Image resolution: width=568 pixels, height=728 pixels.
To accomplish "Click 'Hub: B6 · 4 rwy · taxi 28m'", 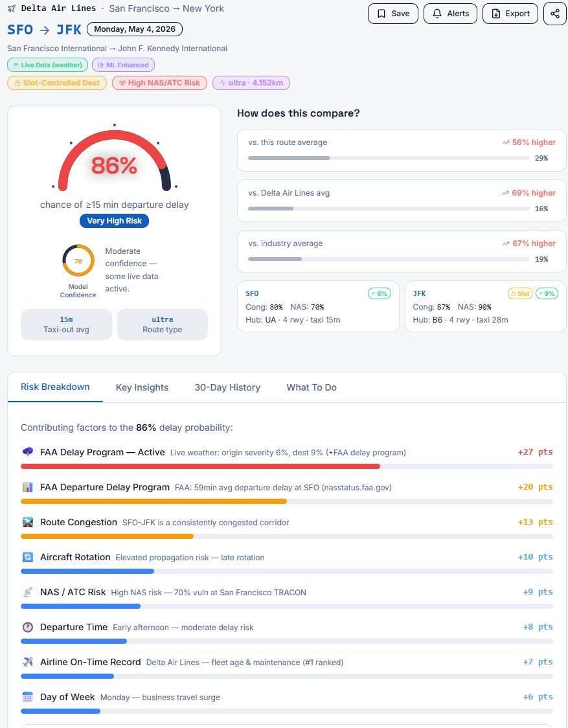I will 460,320.
